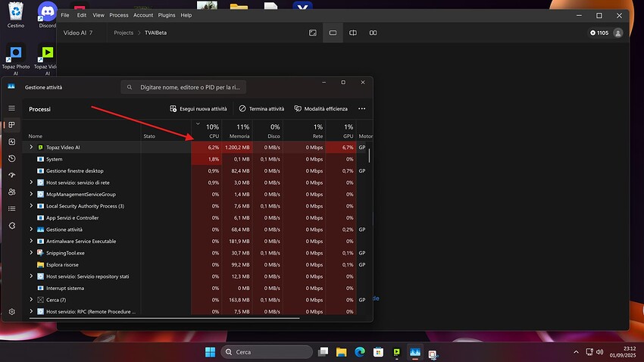Click Termina attività button

pos(261,109)
